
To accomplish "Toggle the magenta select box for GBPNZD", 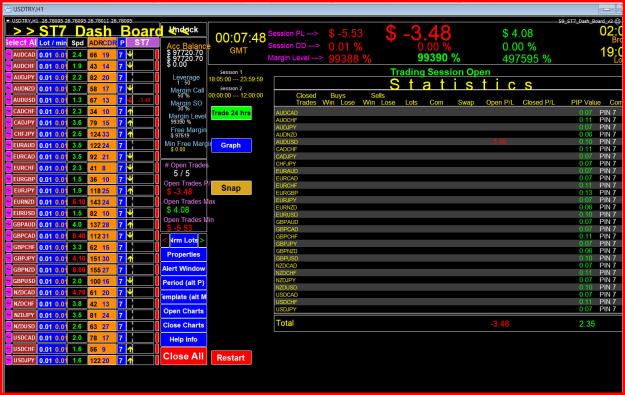I will tap(9, 270).
